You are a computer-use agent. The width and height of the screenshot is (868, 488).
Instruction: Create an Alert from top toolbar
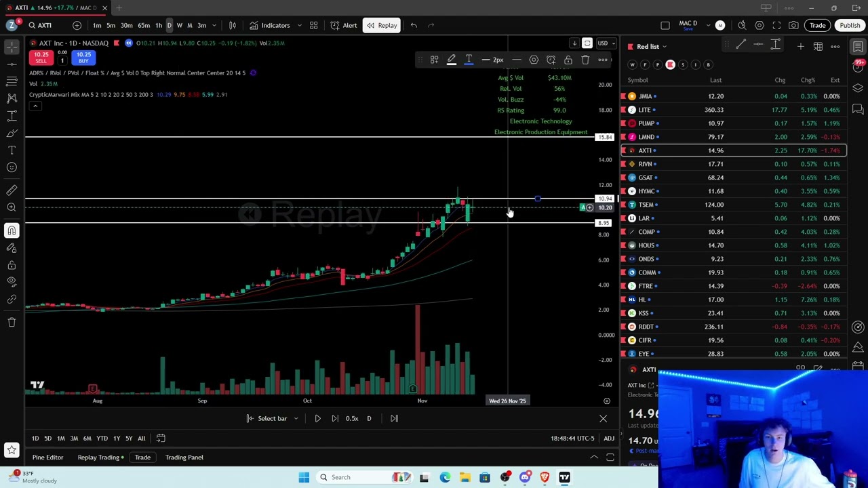click(x=344, y=25)
